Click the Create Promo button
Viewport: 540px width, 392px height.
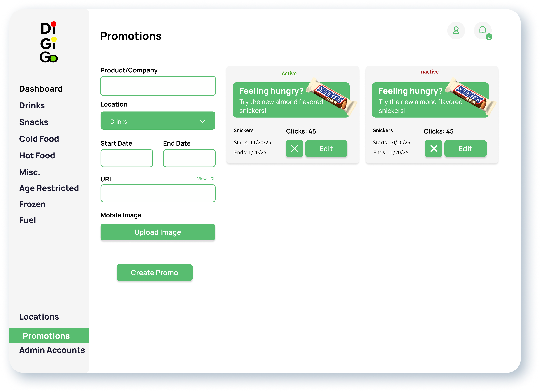[x=155, y=273]
